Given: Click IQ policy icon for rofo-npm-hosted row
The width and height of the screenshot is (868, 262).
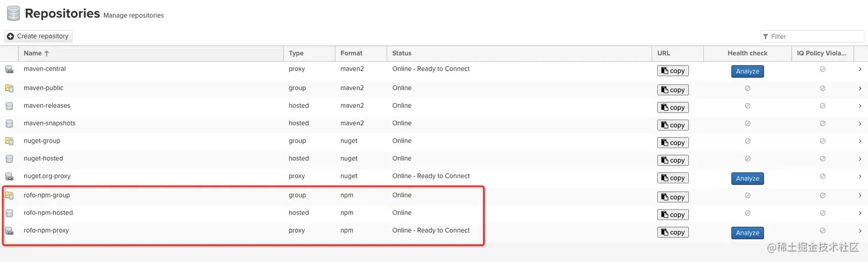Looking at the screenshot, I should coord(822,213).
